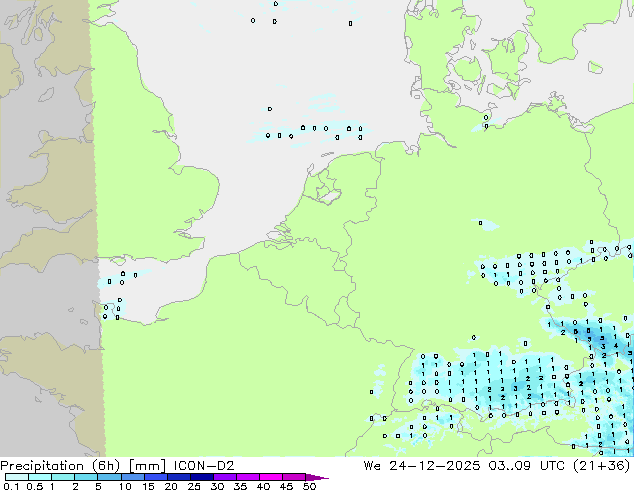The image size is (634, 490).
Task: Click the legend value '10'
Action: (x=125, y=486)
